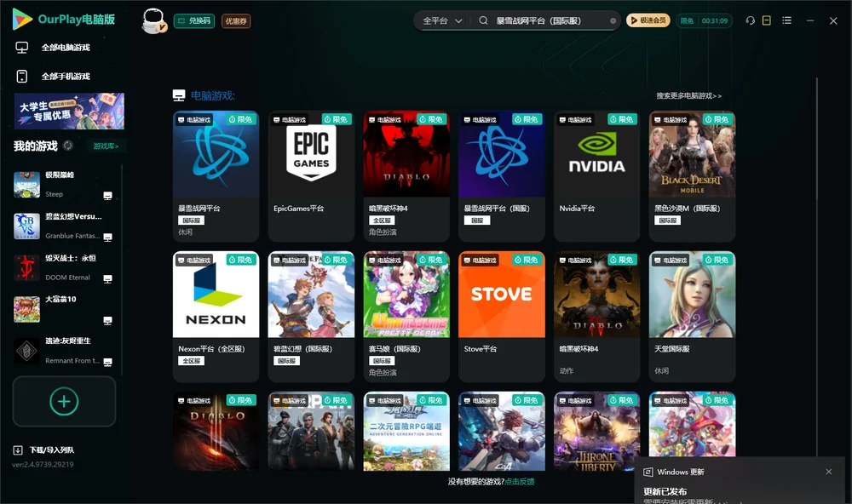Open the 碧蓝幻想 (国际服) card
The width and height of the screenshot is (852, 504).
311,317
